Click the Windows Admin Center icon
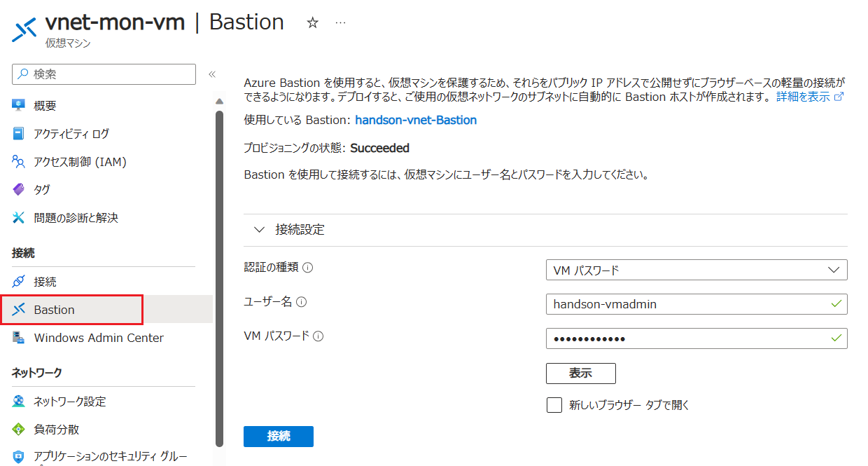The image size is (868, 466). coord(19,338)
